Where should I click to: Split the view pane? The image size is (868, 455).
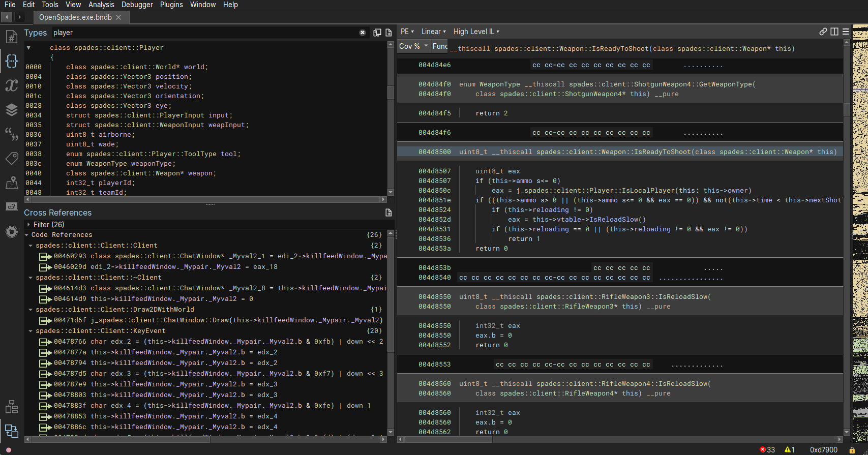(x=834, y=32)
